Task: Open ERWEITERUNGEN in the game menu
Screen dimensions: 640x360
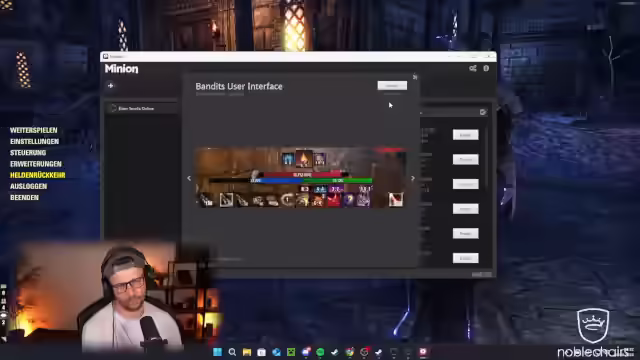Action: click(36, 164)
